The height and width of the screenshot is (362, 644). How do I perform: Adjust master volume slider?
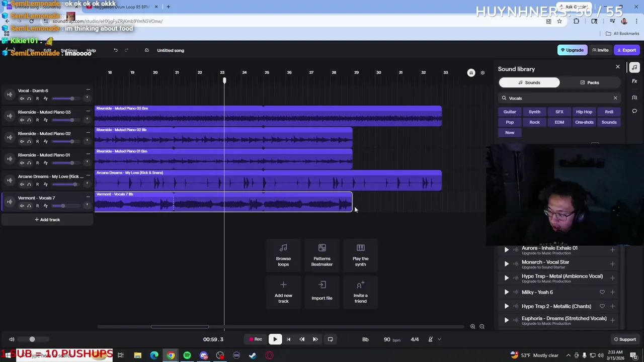[32, 339]
